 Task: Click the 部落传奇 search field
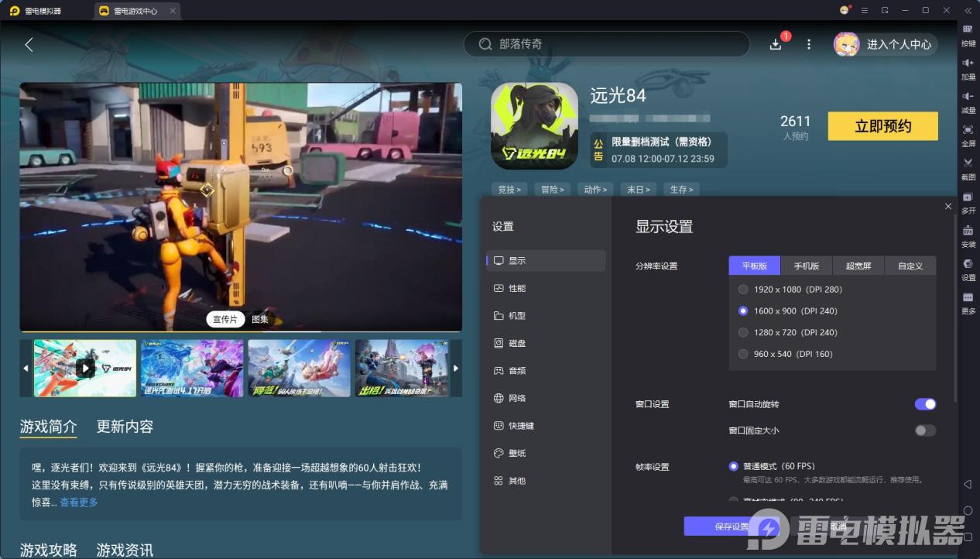[607, 44]
